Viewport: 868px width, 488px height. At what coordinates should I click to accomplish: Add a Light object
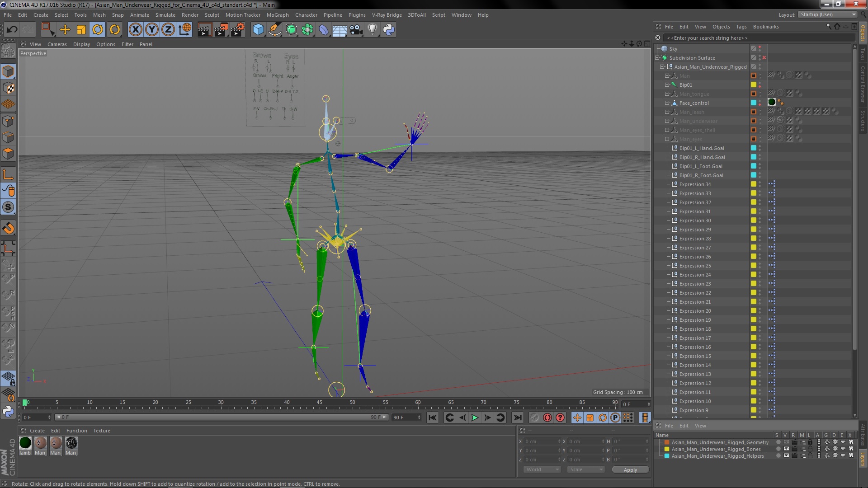click(x=373, y=30)
